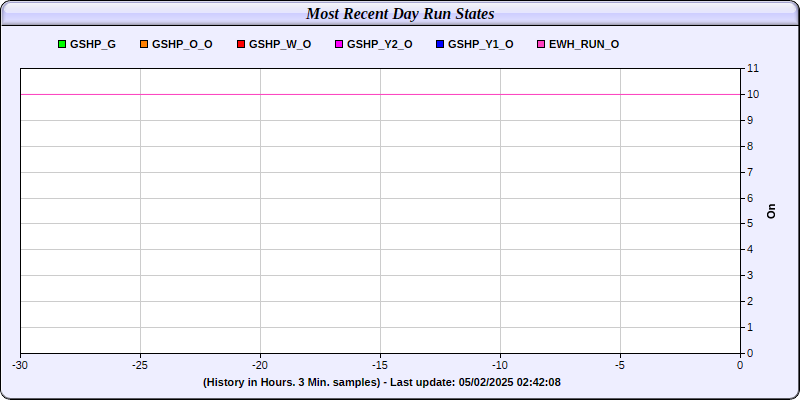
Task: Click the -30 hour x-axis tick label
Action: coord(20,365)
